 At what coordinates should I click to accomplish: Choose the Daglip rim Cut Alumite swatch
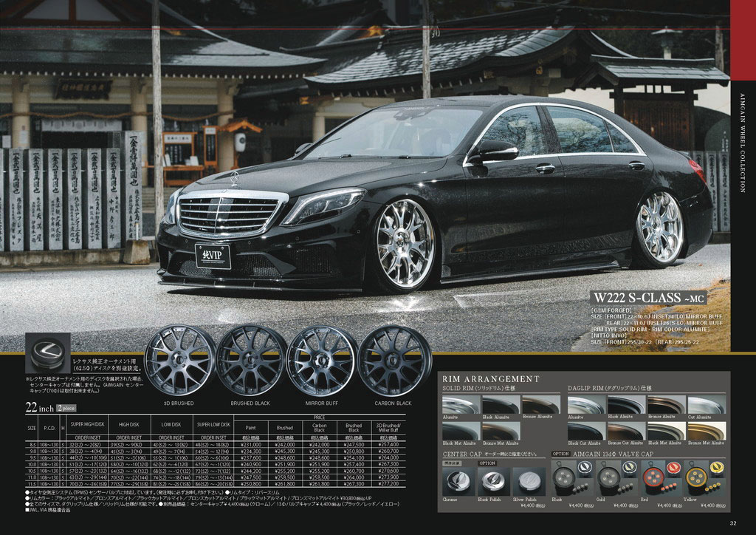(x=707, y=405)
